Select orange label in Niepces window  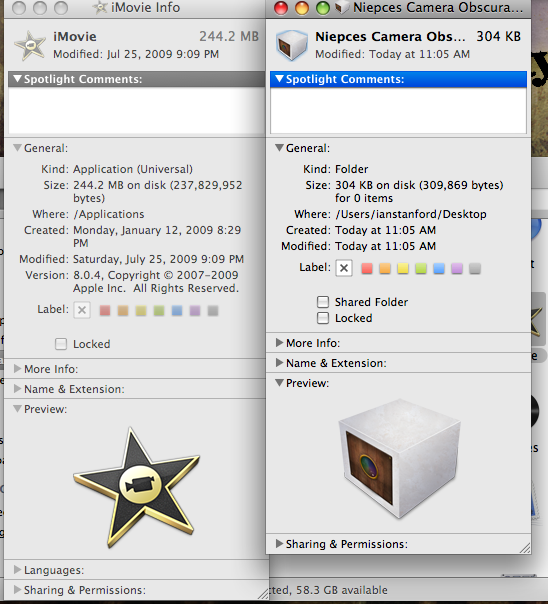point(385,268)
